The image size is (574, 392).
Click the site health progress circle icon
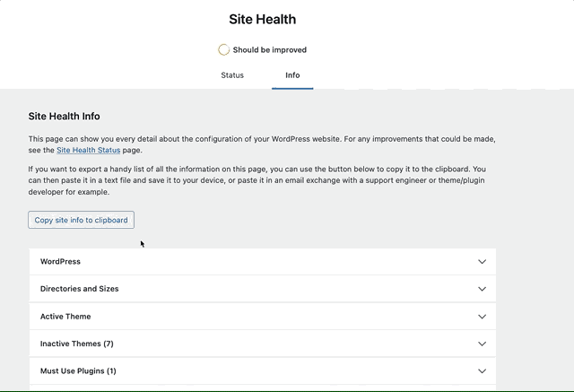click(223, 49)
